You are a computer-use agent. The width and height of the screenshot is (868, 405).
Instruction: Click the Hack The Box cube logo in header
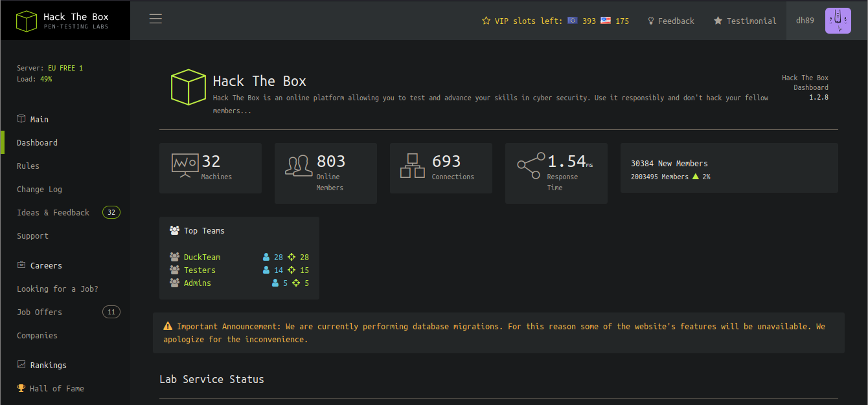pos(27,21)
